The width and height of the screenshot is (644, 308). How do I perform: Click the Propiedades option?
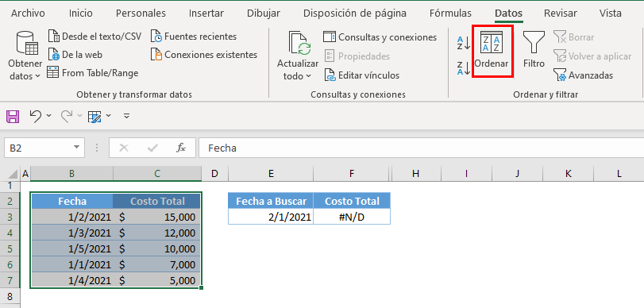click(357, 56)
